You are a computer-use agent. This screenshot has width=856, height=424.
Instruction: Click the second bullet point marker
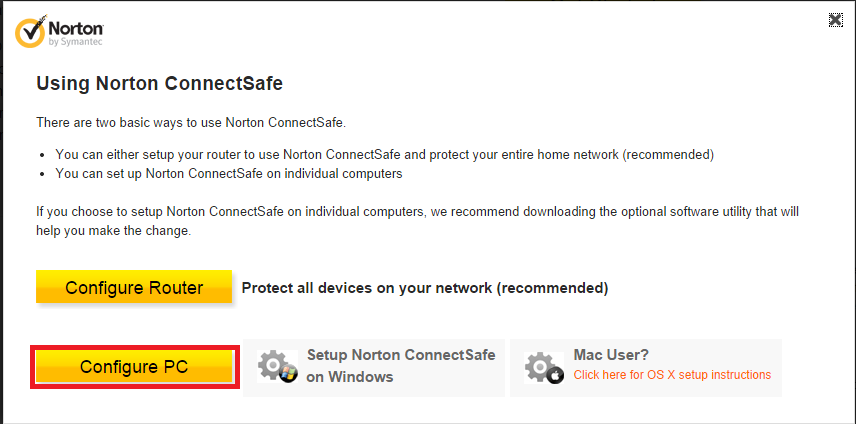pyautogui.click(x=44, y=175)
